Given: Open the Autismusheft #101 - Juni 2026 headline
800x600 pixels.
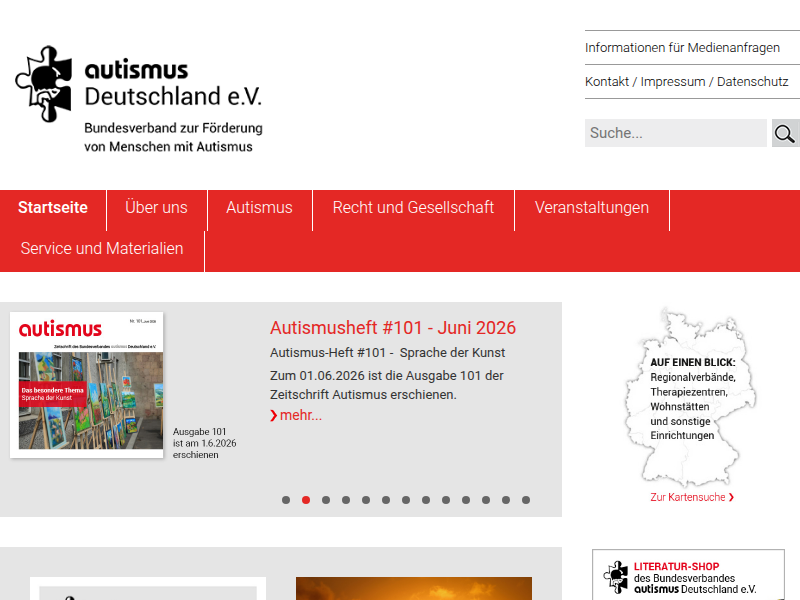Looking at the screenshot, I should [393, 328].
